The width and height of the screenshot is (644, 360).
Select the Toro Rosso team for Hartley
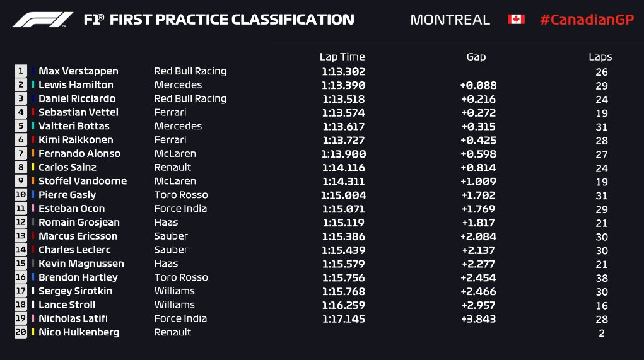(181, 277)
